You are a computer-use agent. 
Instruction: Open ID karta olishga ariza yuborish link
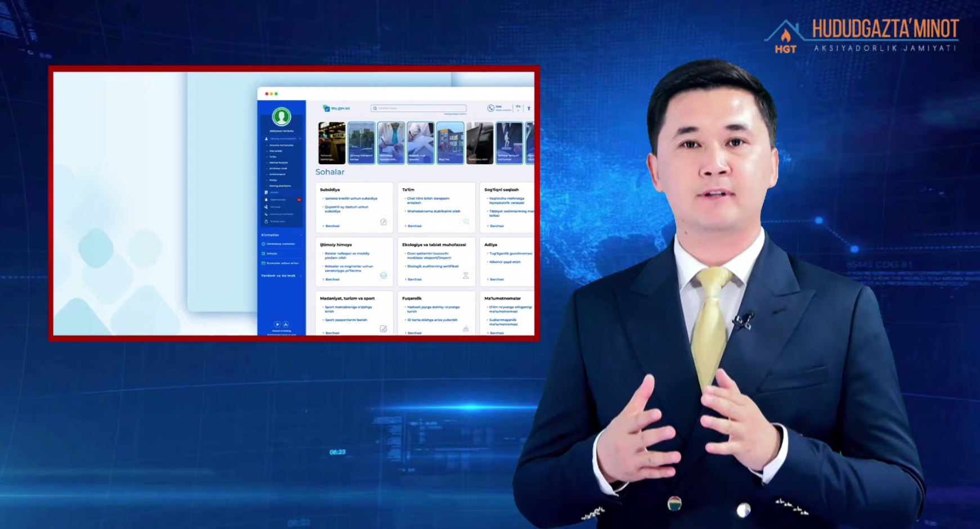432,320
